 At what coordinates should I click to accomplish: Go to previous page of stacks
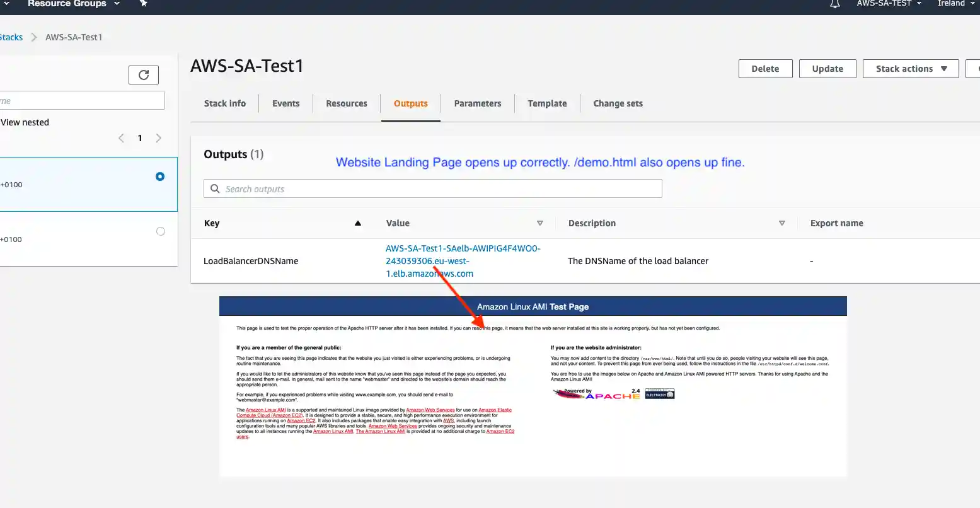pyautogui.click(x=121, y=138)
